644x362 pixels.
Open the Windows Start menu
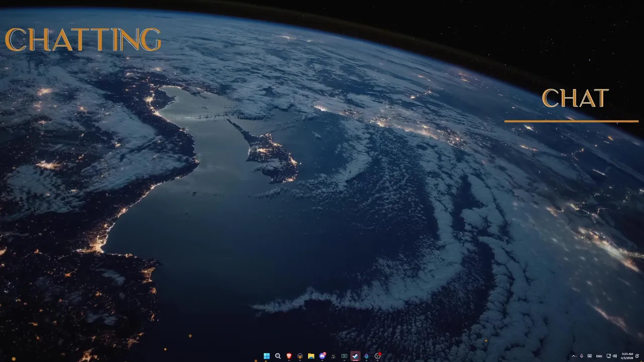tap(267, 356)
